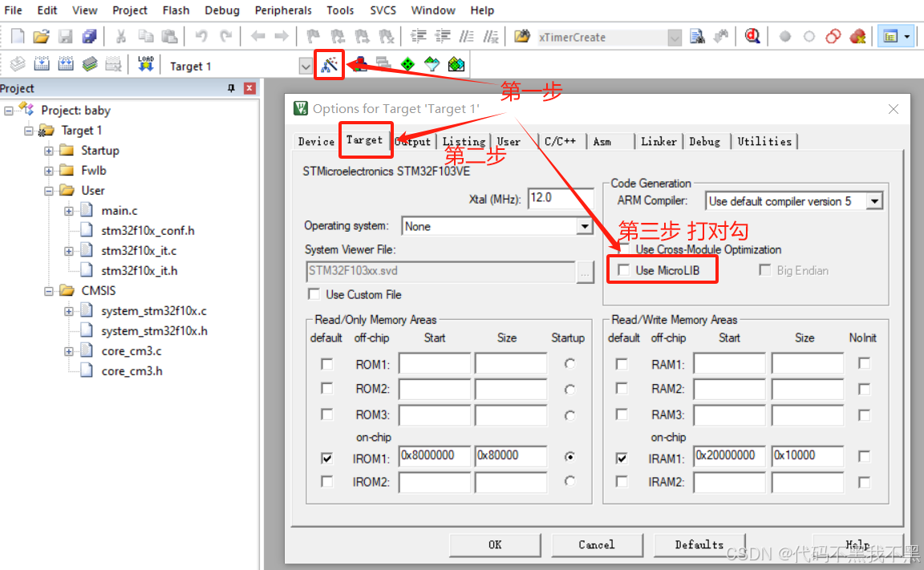The height and width of the screenshot is (570, 924).
Task: Toggle the IROM1 default checkbox
Action: [327, 458]
